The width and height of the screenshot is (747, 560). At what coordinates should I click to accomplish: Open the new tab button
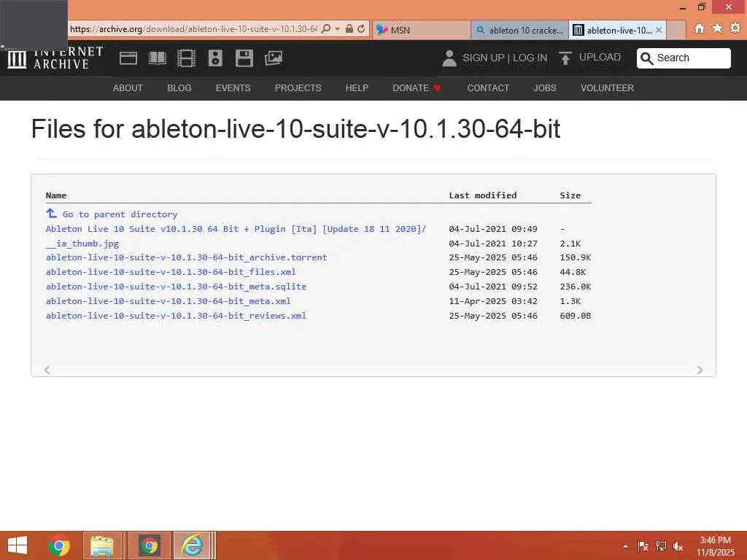(x=676, y=30)
